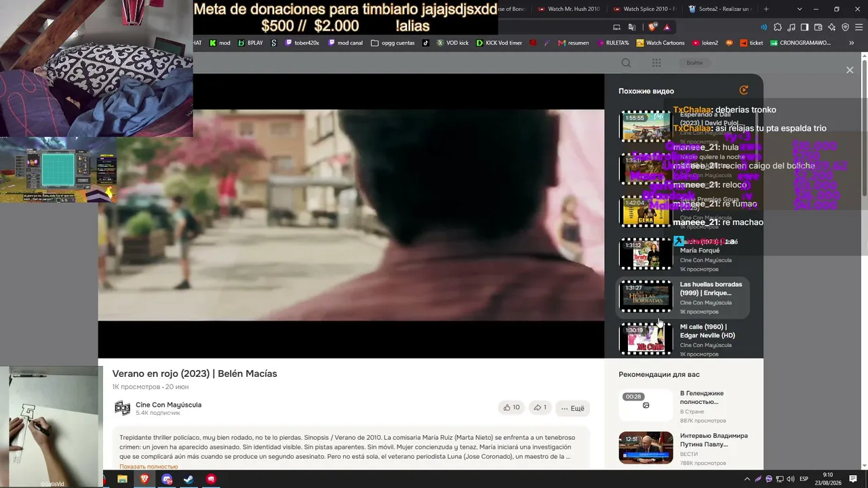Open the mod canal bookmark
This screenshot has width=868, height=488.
[345, 43]
